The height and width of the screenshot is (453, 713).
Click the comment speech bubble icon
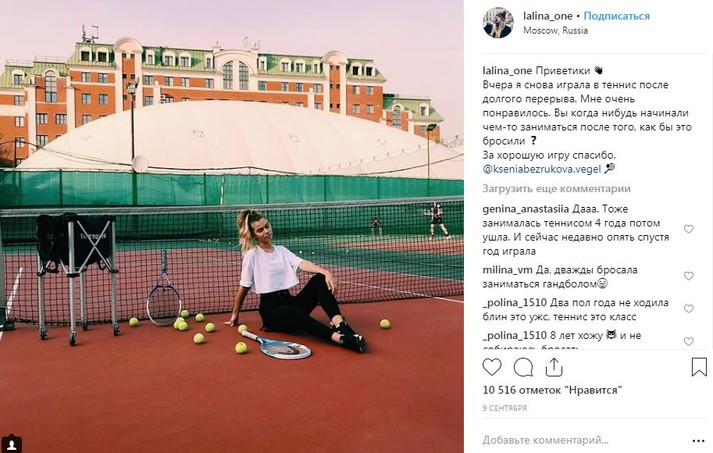(523, 367)
